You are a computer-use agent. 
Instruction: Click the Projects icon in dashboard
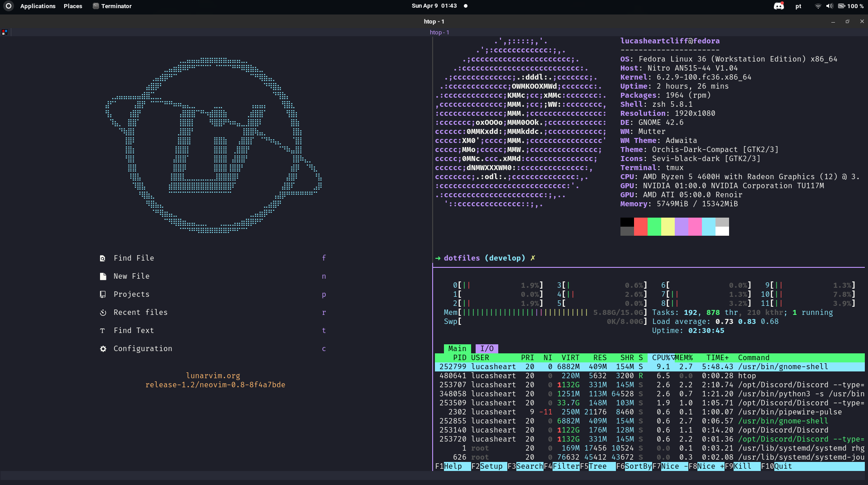coord(103,295)
